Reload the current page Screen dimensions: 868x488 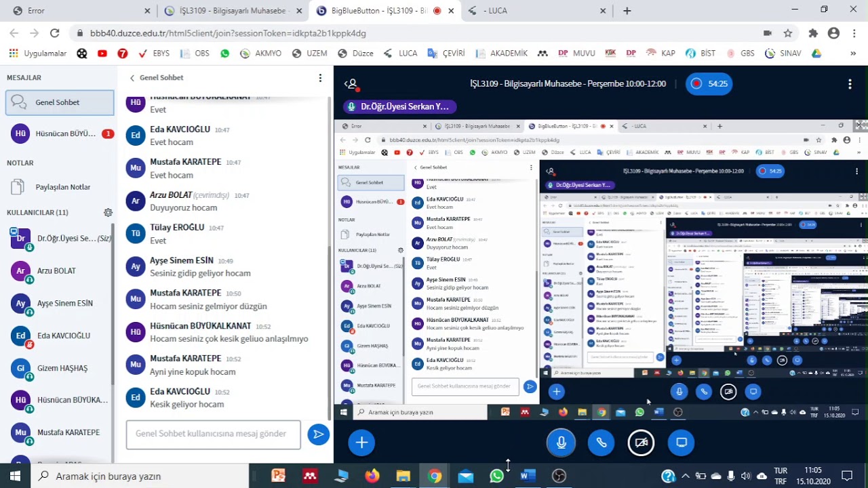tap(55, 33)
